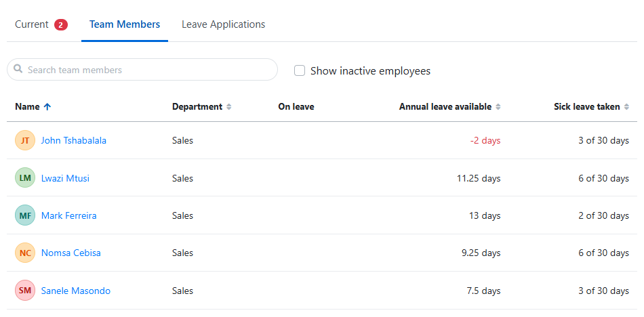
Task: Click the Annual leave available sort arrows
Action: pyautogui.click(x=498, y=107)
